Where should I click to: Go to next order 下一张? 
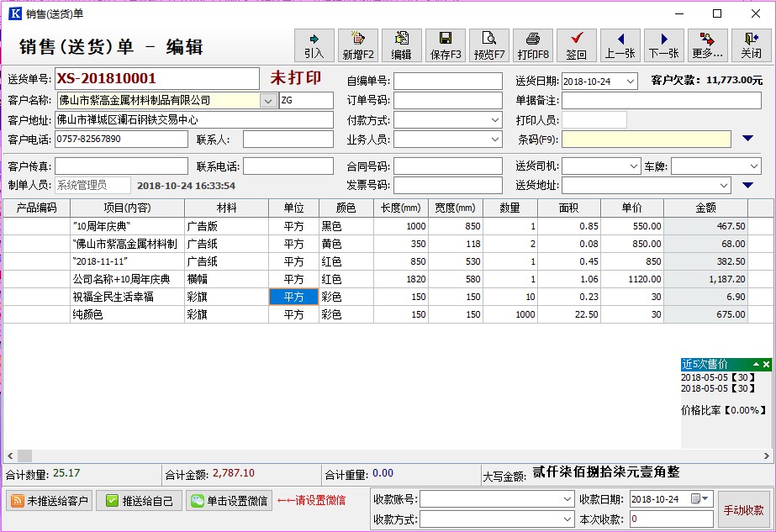click(x=663, y=45)
